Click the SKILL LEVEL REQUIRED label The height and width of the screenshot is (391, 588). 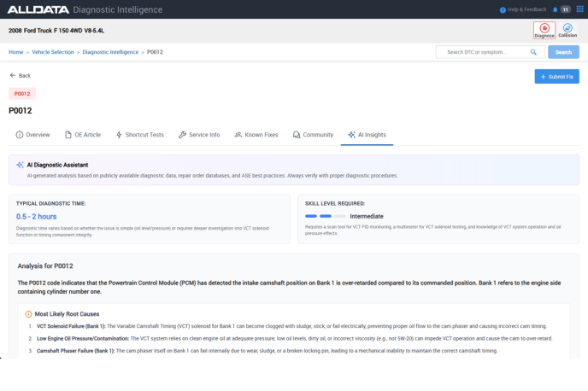335,204
